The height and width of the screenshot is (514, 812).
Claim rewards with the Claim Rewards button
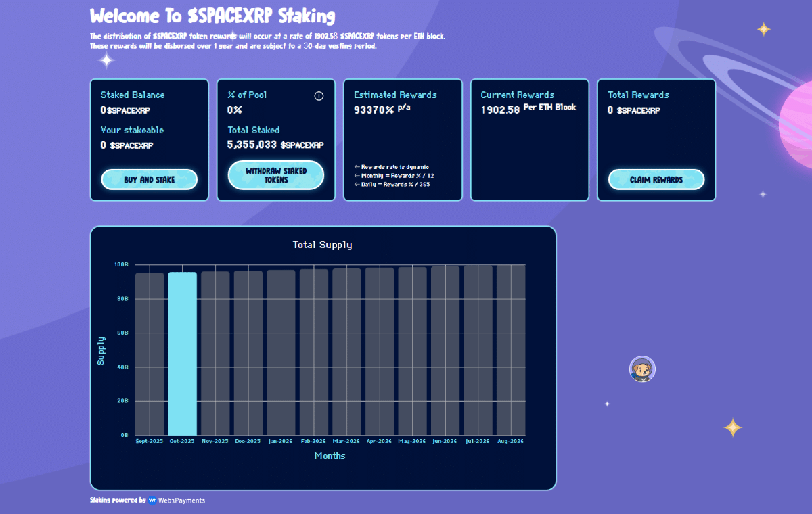click(x=656, y=180)
